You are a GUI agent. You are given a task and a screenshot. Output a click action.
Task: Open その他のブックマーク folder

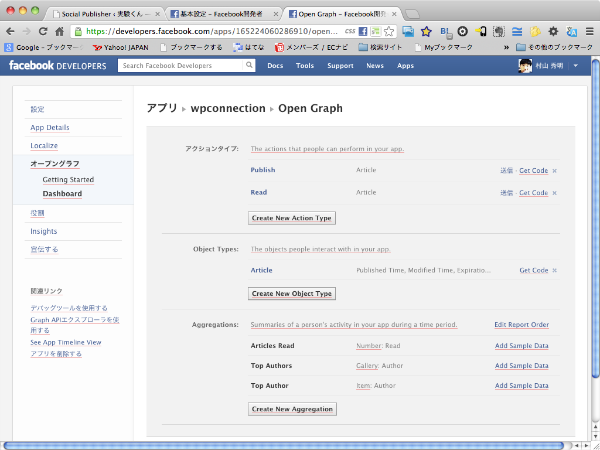(554, 47)
